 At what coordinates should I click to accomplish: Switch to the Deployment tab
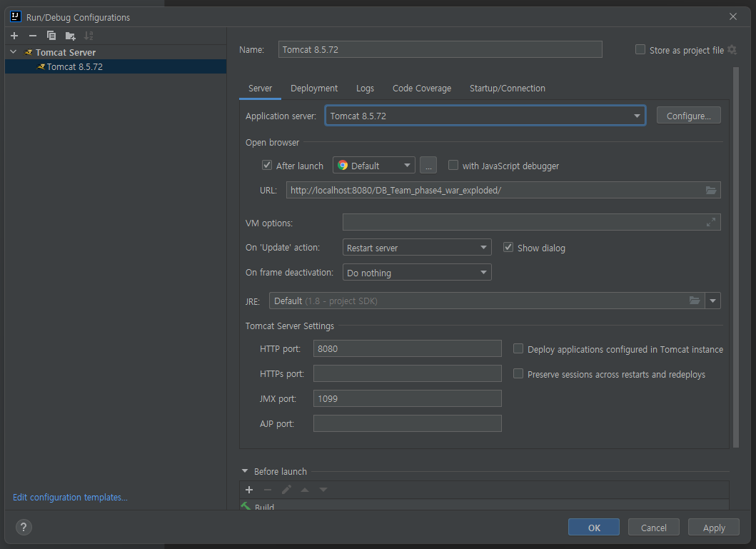314,89
